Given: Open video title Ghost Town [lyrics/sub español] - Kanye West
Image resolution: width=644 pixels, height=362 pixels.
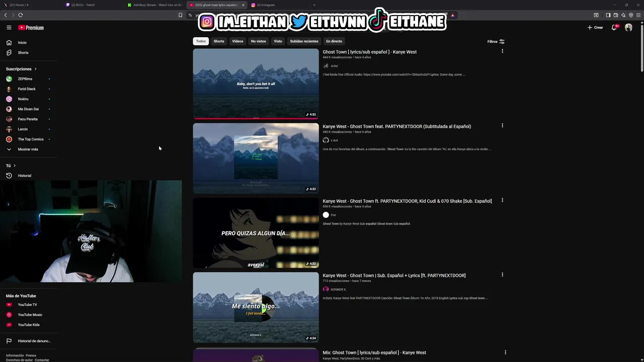Looking at the screenshot, I should coord(369,52).
